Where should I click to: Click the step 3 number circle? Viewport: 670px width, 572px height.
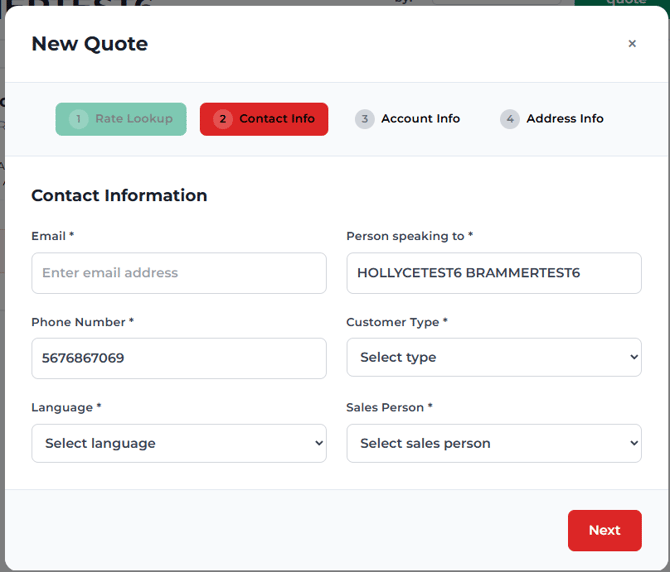[365, 119]
